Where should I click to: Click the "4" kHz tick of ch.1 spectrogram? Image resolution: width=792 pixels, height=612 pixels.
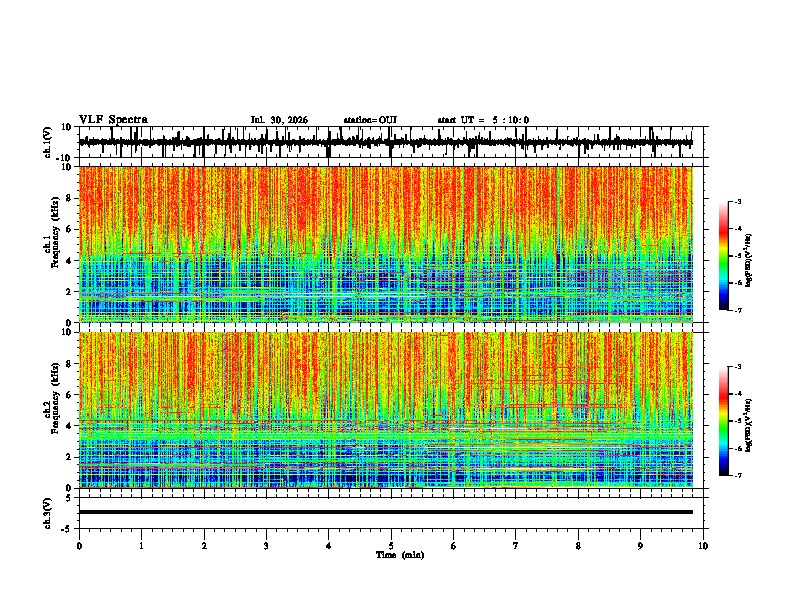[69, 261]
